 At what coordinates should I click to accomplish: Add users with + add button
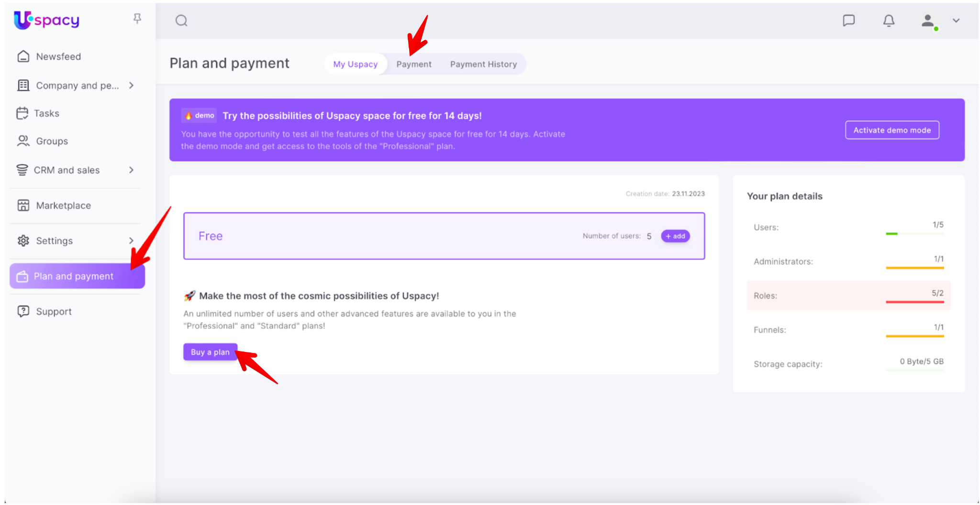point(675,236)
